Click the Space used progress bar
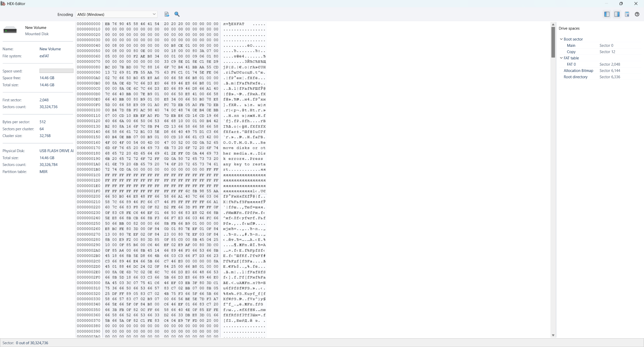 click(56, 71)
